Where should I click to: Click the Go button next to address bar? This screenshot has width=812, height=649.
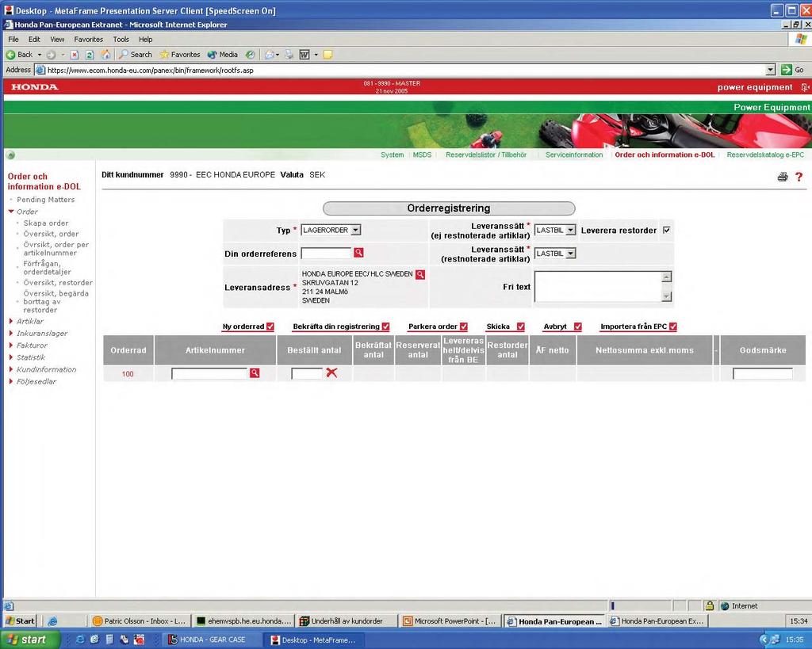793,70
